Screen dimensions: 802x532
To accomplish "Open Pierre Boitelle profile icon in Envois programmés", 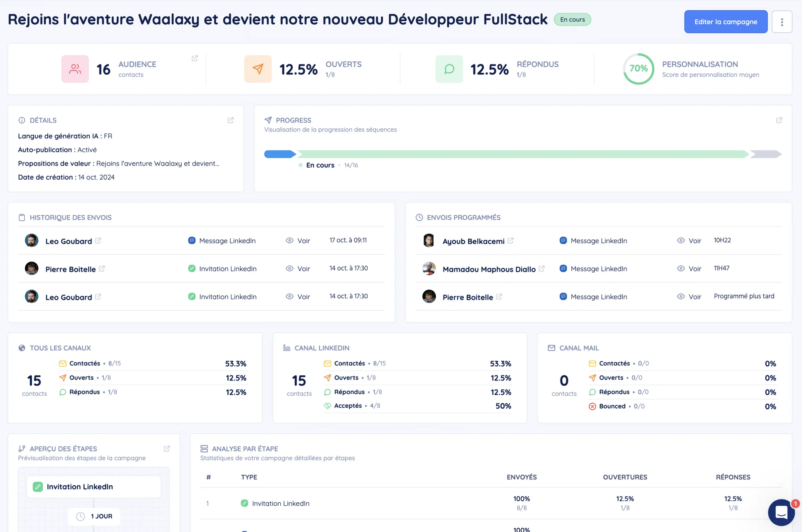I will point(499,297).
